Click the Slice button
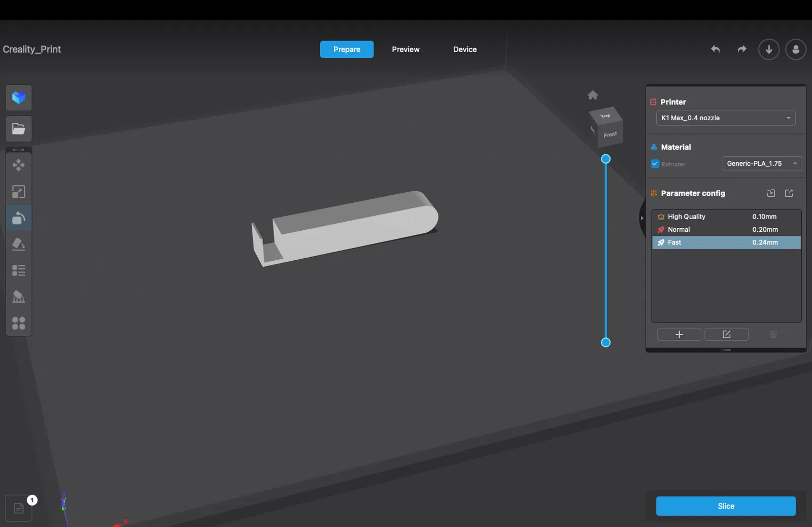The width and height of the screenshot is (812, 527). pos(726,506)
